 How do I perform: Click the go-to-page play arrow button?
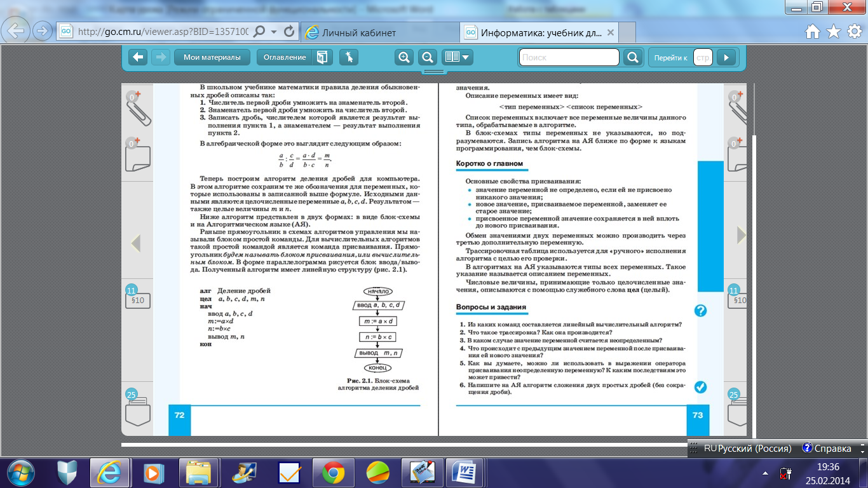(x=726, y=57)
